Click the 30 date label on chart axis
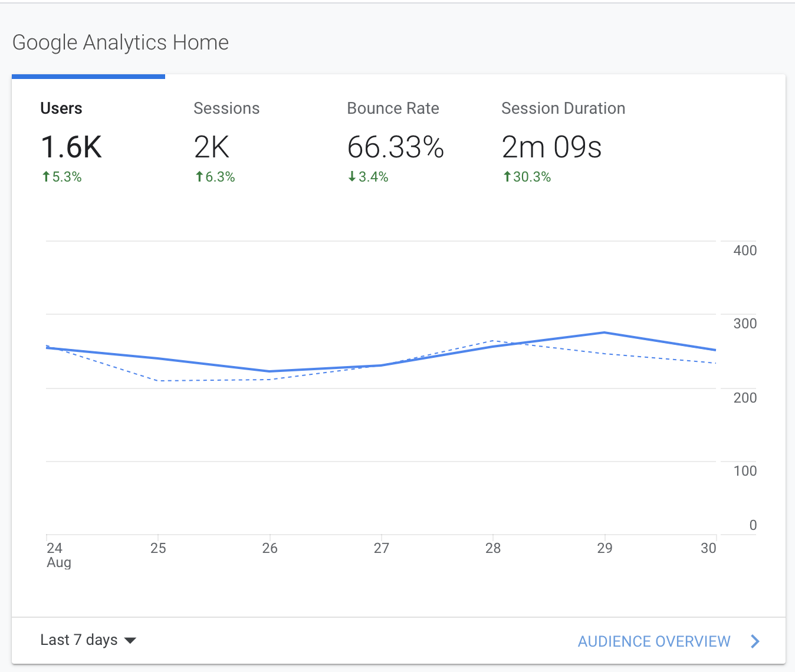The width and height of the screenshot is (795, 672). point(708,548)
